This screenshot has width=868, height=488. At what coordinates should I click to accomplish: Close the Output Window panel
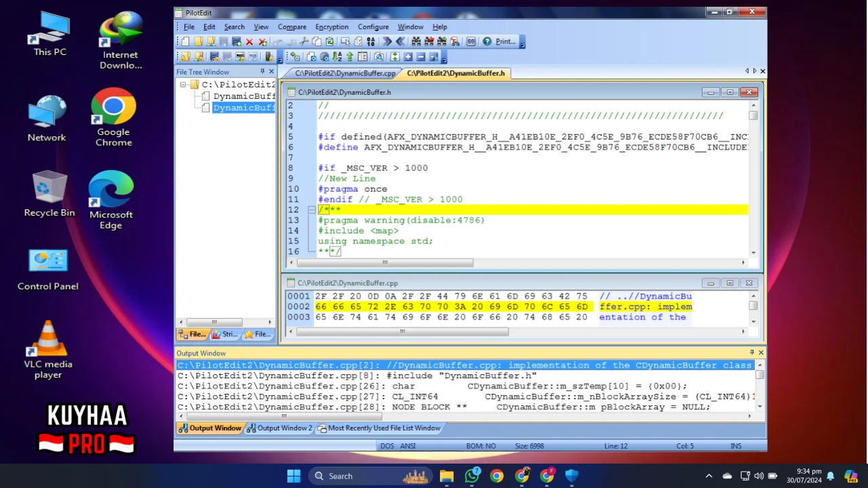pos(760,352)
